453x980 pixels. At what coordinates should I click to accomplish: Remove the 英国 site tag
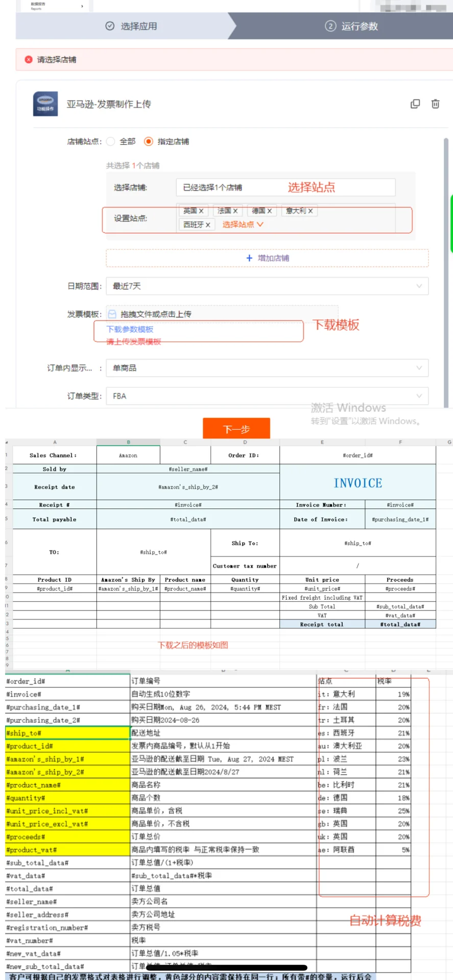point(201,211)
